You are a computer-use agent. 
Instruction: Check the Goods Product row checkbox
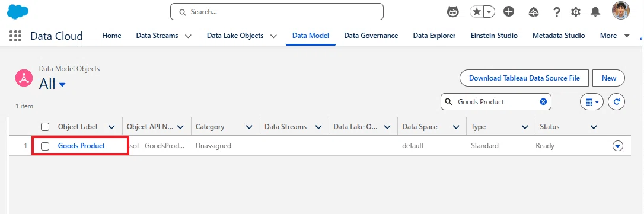pyautogui.click(x=45, y=146)
